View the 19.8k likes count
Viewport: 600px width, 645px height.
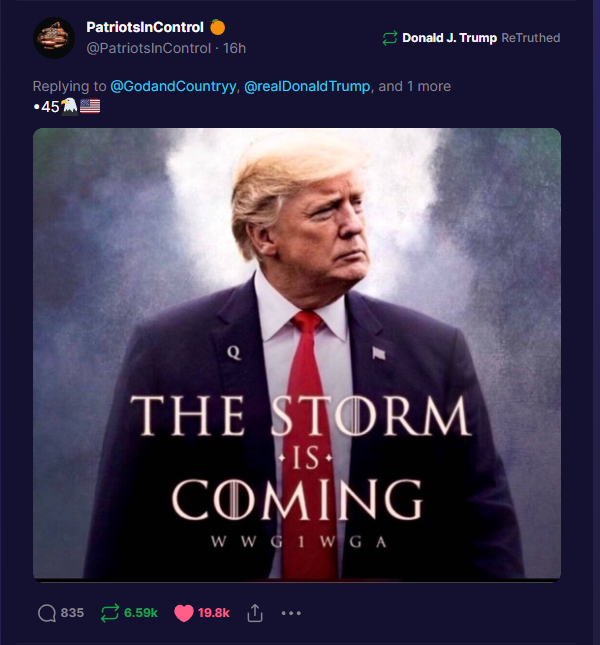[x=213, y=613]
